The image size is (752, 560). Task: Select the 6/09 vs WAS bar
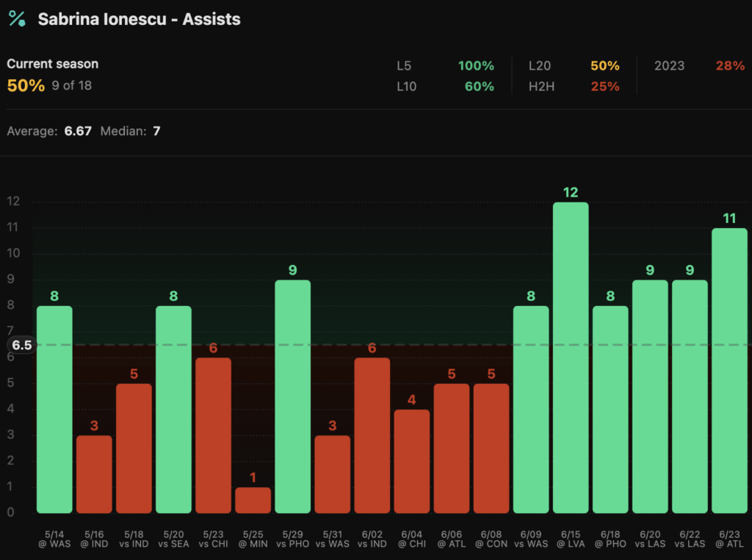pyautogui.click(x=531, y=410)
